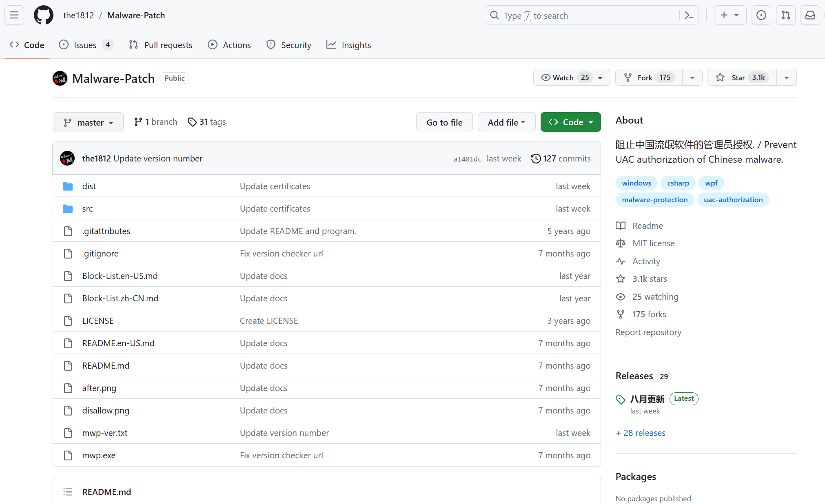The height and width of the screenshot is (504, 825).
Task: Expand the green Code dropdown
Action: (570, 122)
